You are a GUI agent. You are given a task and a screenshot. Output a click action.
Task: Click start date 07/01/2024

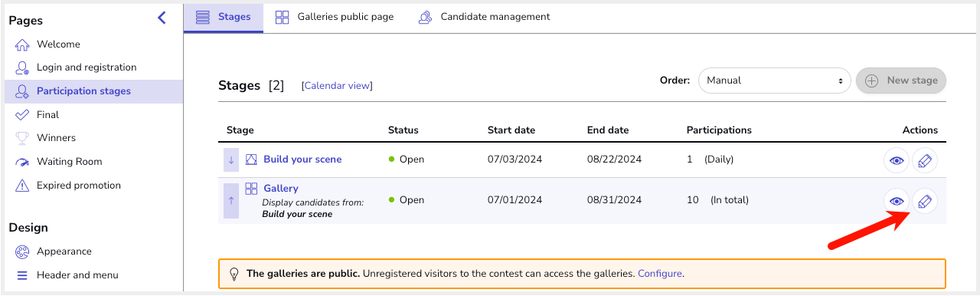click(515, 200)
